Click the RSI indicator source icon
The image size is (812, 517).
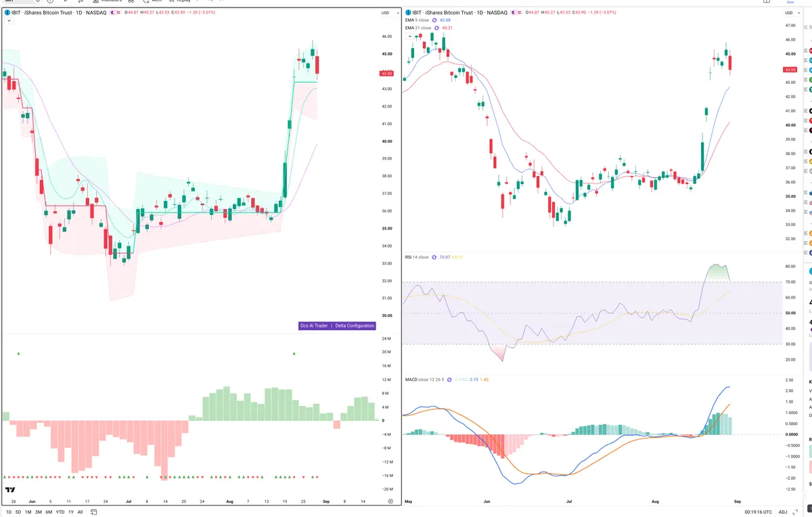click(434, 257)
